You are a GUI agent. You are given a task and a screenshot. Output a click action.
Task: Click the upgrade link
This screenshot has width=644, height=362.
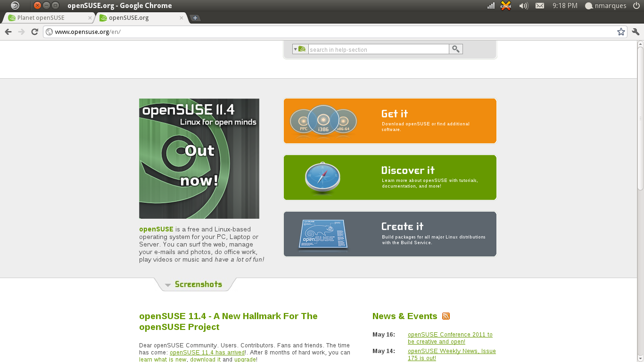pos(245,359)
